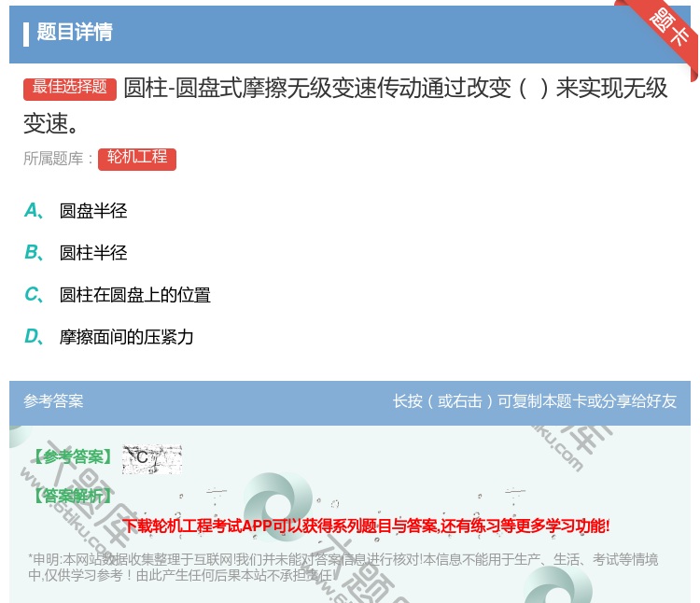Click the letter C option marker

coord(34,295)
